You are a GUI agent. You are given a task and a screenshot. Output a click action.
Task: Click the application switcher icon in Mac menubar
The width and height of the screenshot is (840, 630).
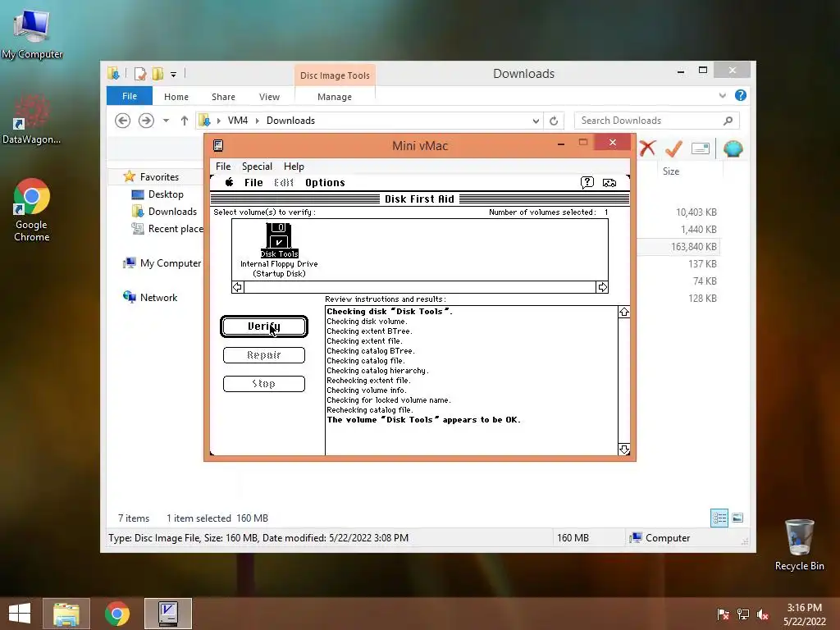609,183
